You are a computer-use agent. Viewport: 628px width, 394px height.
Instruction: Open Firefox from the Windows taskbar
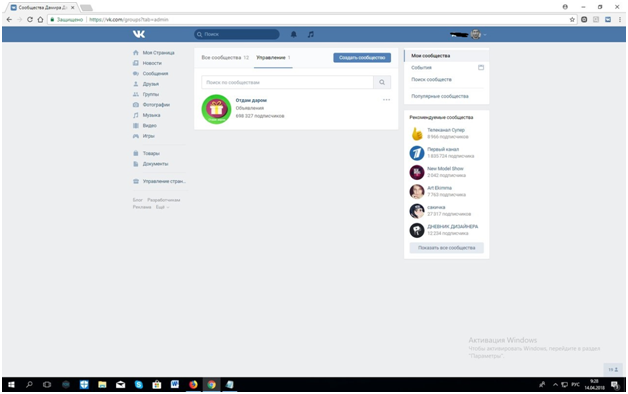point(193,384)
